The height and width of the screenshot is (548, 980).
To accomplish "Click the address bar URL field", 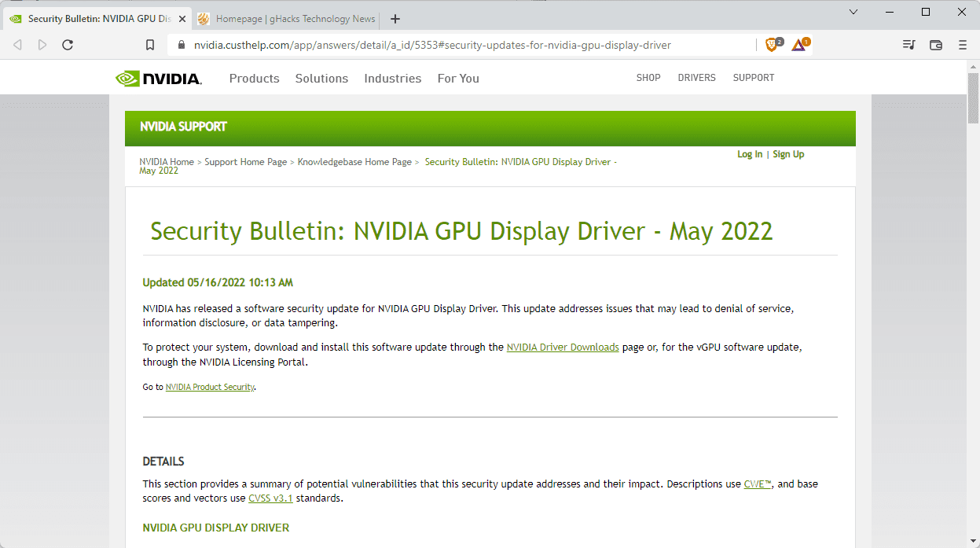I will (x=464, y=45).
